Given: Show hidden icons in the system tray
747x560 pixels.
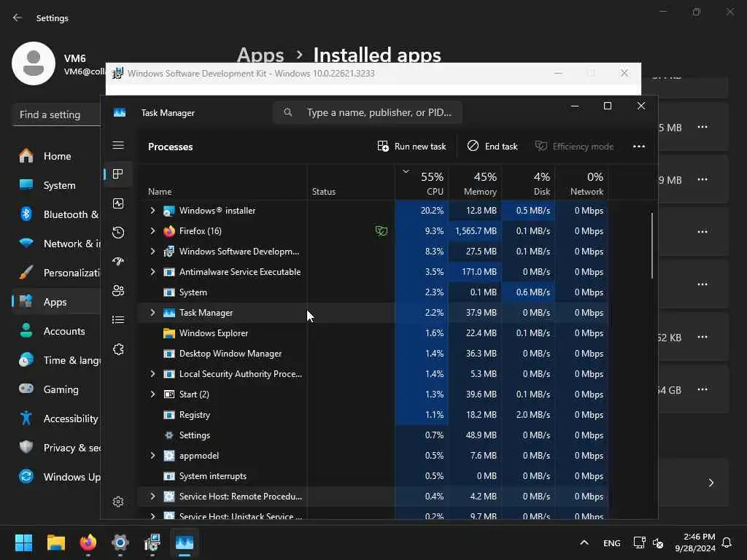Looking at the screenshot, I should [584, 542].
